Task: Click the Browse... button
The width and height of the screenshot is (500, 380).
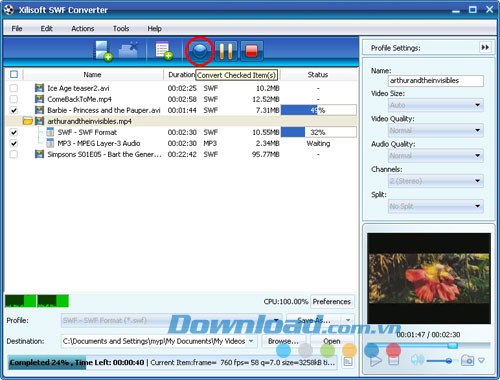Action: (283, 341)
